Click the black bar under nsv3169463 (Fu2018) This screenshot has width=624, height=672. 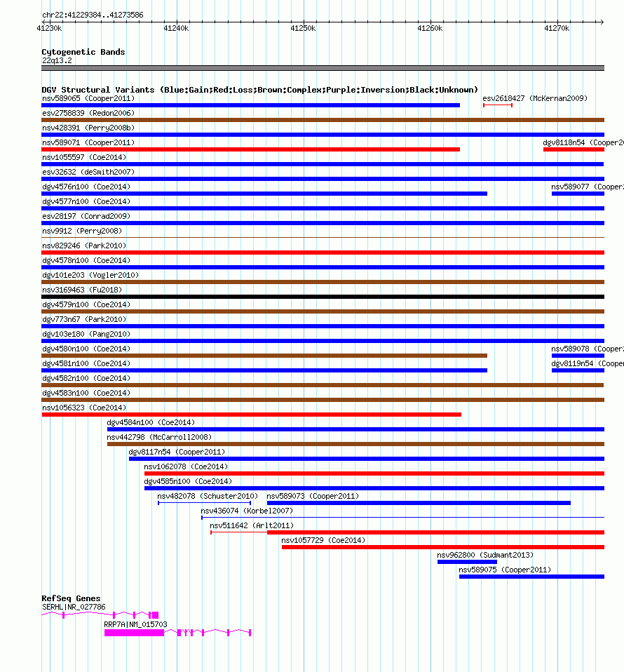[323, 297]
